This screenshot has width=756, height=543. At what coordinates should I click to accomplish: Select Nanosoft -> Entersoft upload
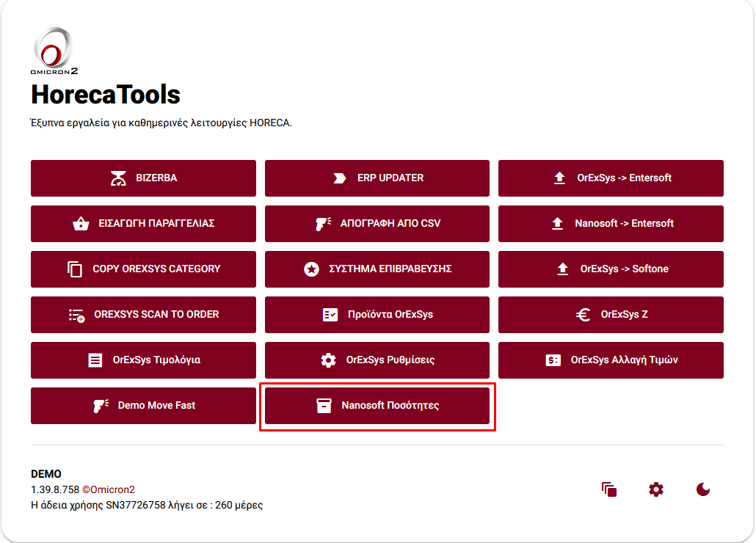611,224
